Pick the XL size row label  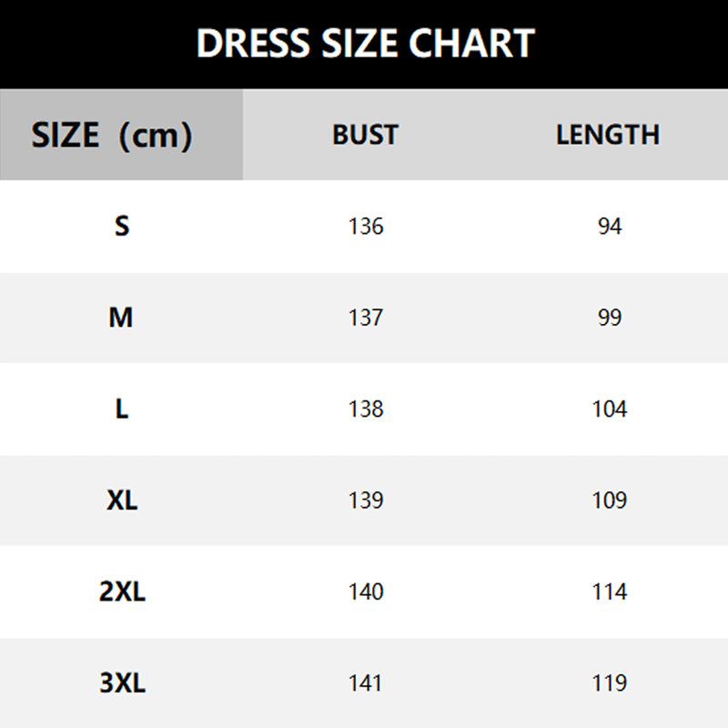click(122, 500)
